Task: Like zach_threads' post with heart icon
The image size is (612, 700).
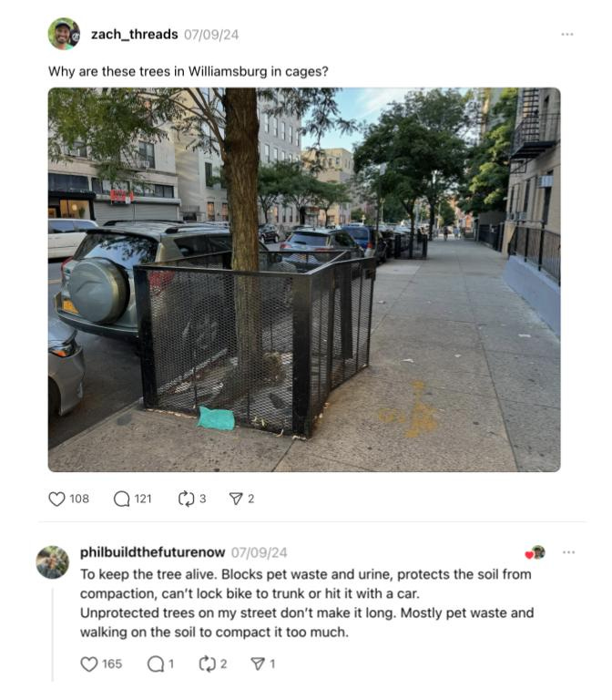Action: [56, 499]
